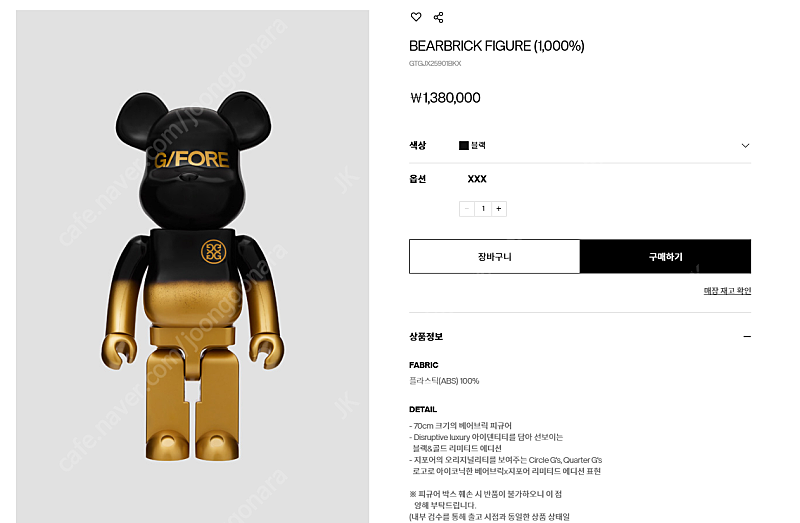Collapse the 상품정보 section with minus icon

[x=747, y=337]
